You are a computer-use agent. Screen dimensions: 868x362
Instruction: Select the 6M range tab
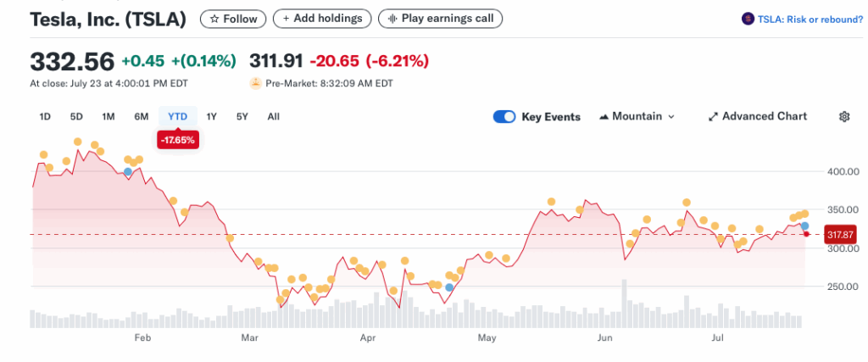[141, 117]
